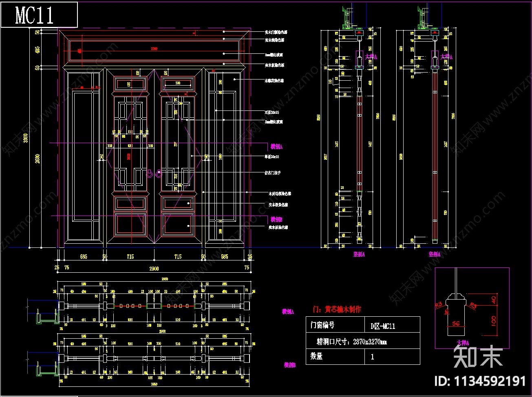Click quantity value 1 in the table
Image resolution: width=532 pixels, height=397 pixels.
coord(372,357)
